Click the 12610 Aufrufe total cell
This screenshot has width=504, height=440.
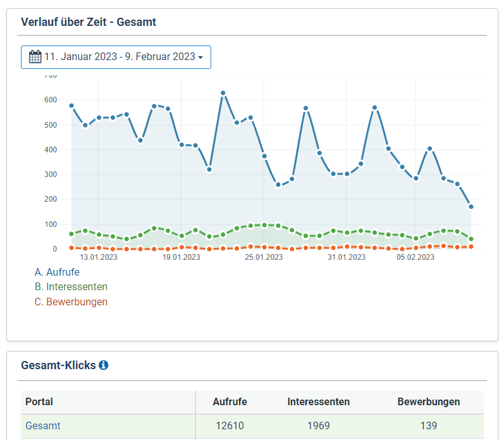coord(228,425)
